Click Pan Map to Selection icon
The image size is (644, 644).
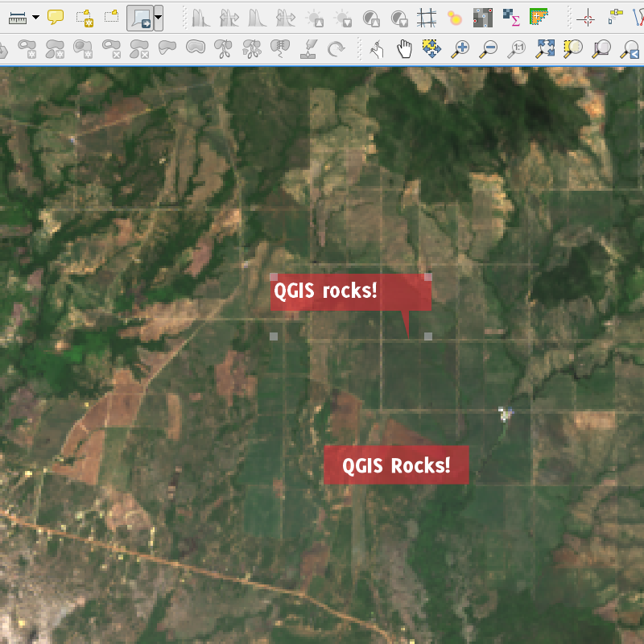[431, 49]
